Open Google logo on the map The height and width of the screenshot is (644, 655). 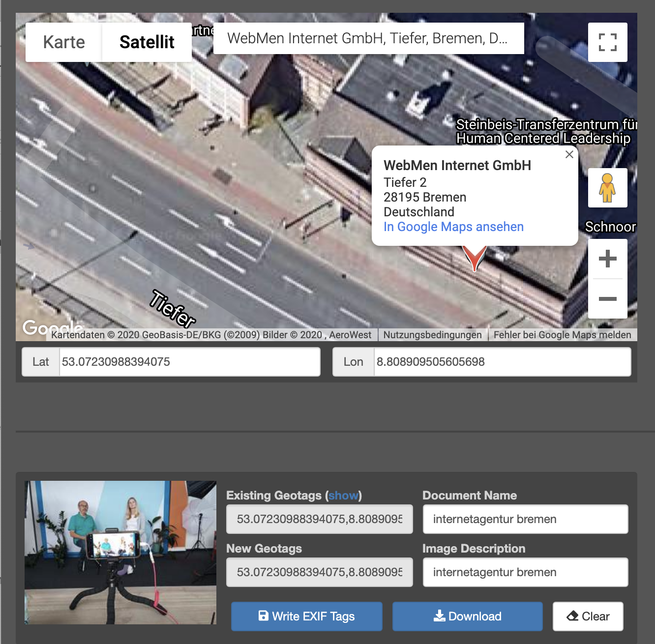[x=53, y=327]
